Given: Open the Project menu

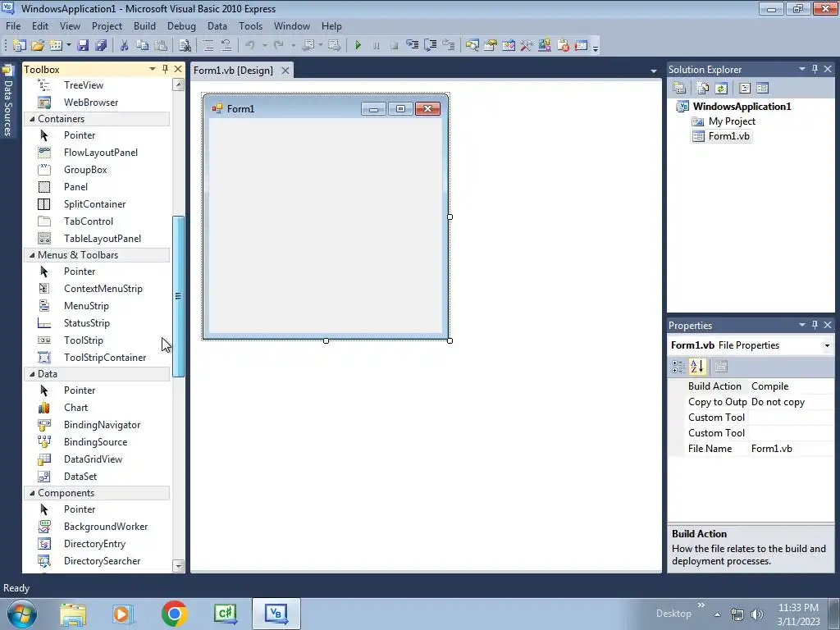Looking at the screenshot, I should (107, 26).
